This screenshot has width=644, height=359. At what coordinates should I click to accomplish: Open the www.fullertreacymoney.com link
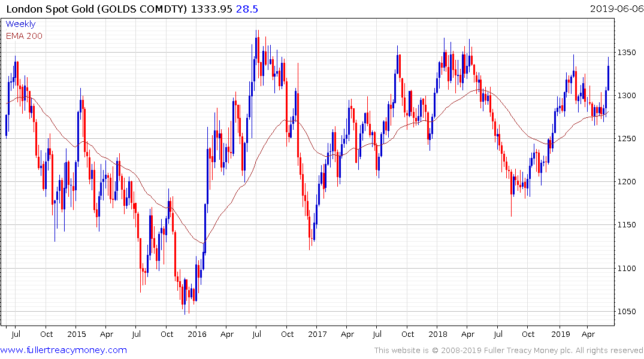pos(64,350)
